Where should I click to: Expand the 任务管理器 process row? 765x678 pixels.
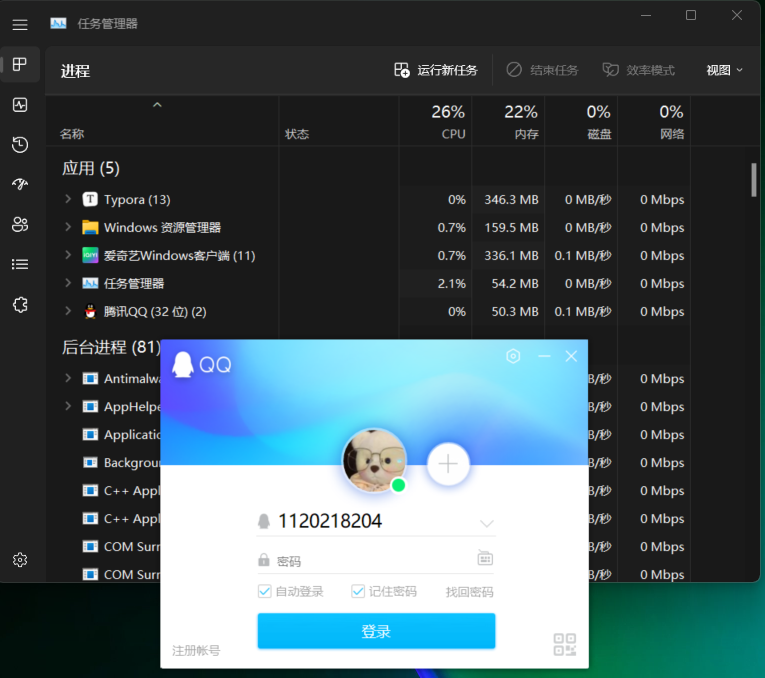coord(68,283)
